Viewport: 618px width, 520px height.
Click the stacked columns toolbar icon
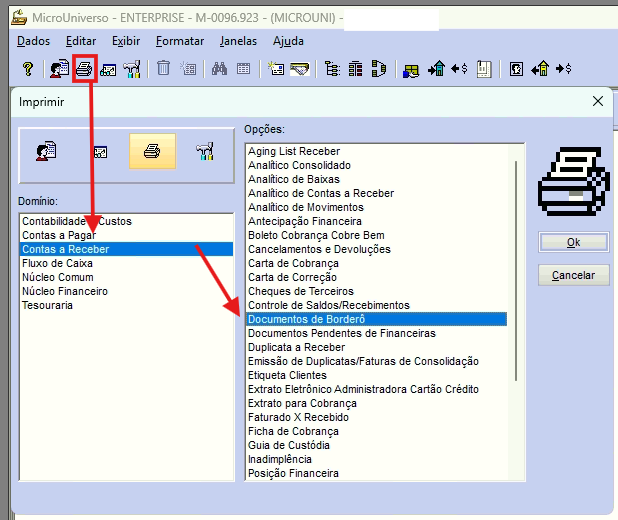(356, 69)
